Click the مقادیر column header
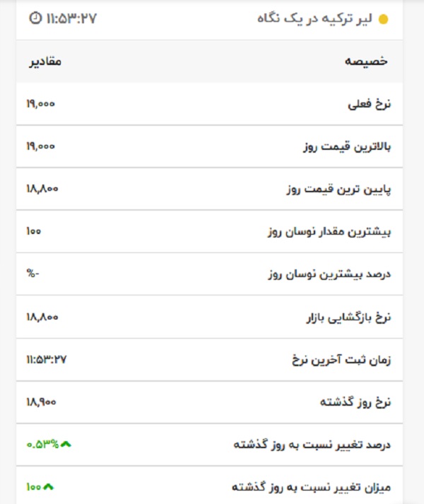Screen dimensions: 424x504 coord(45,61)
